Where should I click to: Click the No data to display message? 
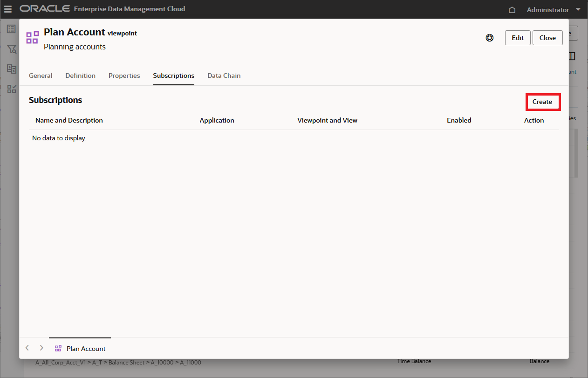point(59,138)
